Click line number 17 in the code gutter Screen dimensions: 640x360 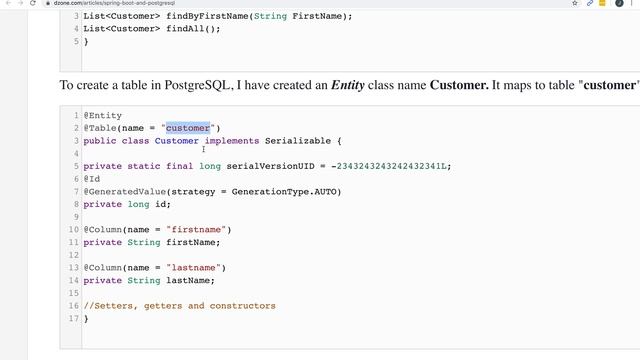(73, 318)
